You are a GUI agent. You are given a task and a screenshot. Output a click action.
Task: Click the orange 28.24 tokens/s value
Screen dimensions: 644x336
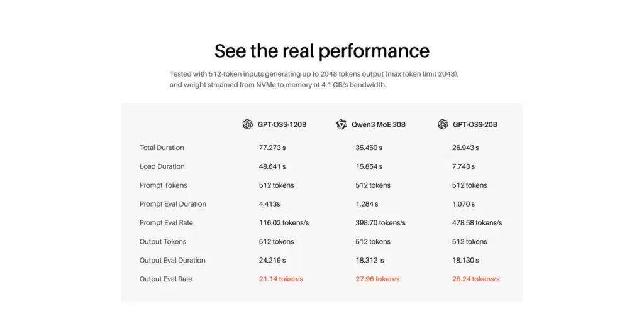click(x=475, y=279)
